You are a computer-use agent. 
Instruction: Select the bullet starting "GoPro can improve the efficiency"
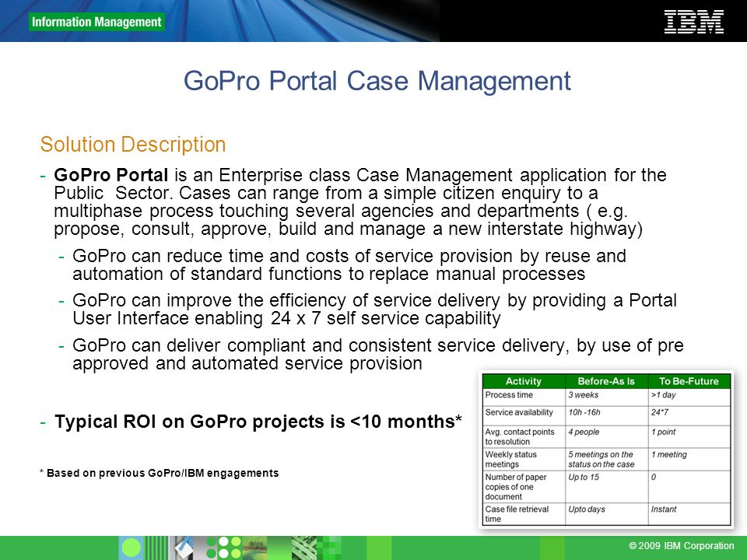pyautogui.click(x=374, y=309)
